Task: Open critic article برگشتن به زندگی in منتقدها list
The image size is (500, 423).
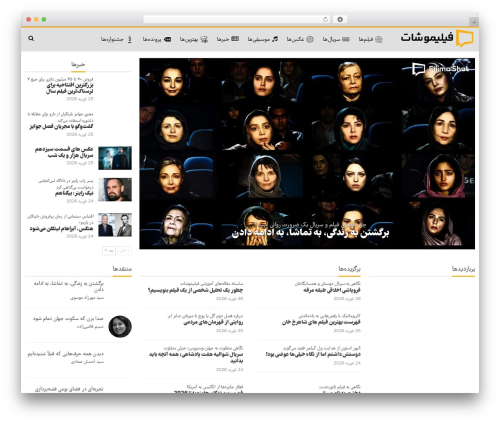Action: pos(69,287)
